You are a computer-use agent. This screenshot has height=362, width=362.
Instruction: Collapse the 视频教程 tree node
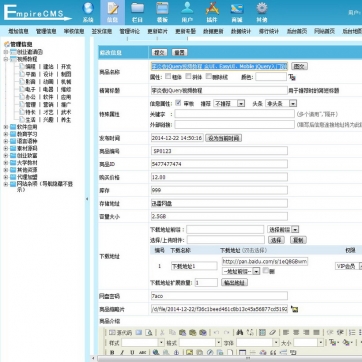6,59
